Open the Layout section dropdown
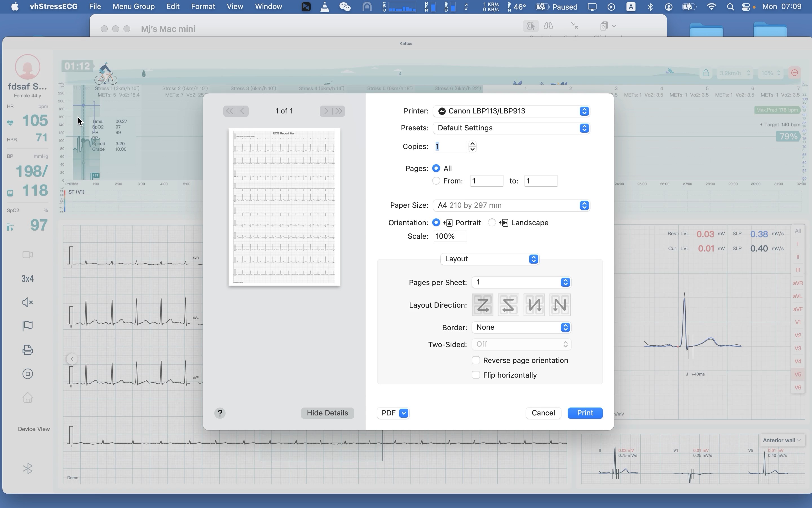This screenshot has height=508, width=812. (x=489, y=259)
